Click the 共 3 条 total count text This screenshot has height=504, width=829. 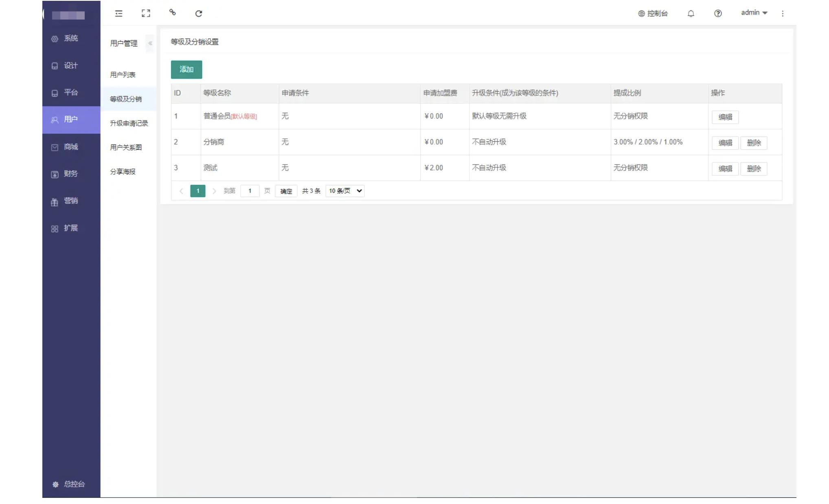tap(311, 191)
